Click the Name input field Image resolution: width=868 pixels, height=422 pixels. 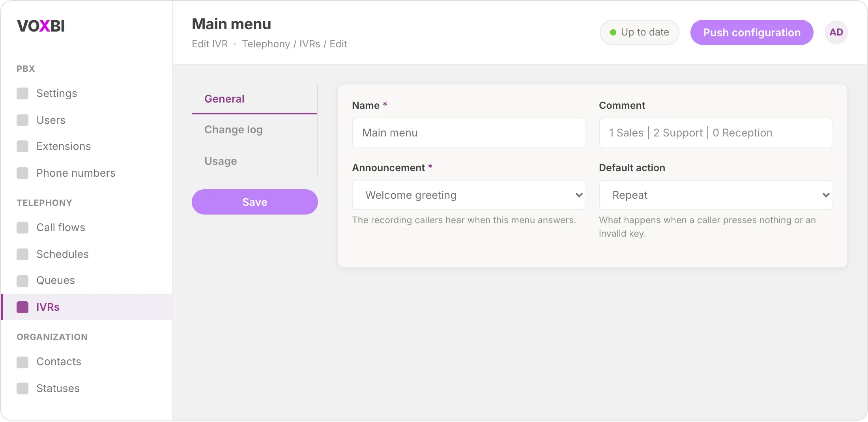point(469,133)
